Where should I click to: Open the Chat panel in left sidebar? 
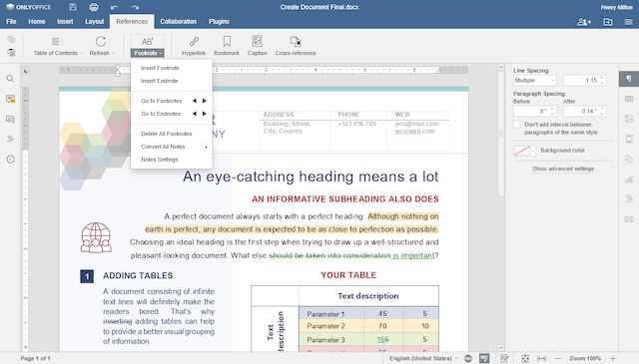pos(11,119)
